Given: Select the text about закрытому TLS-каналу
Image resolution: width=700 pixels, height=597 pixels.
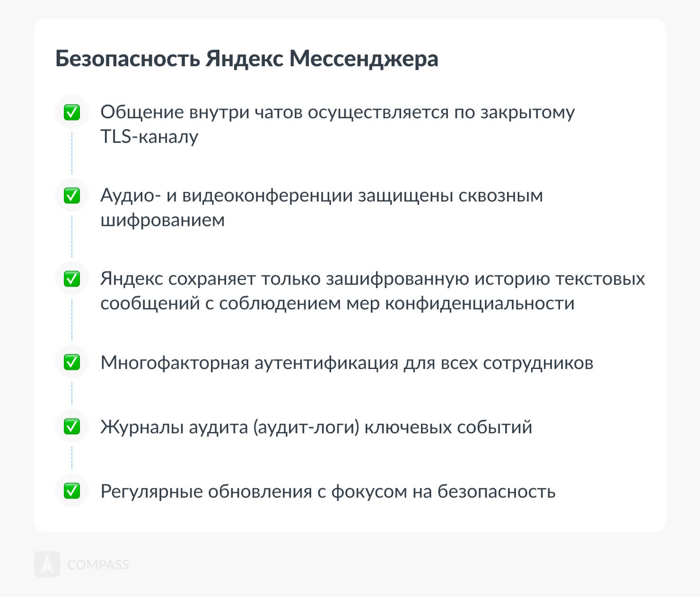Looking at the screenshot, I should click(337, 124).
